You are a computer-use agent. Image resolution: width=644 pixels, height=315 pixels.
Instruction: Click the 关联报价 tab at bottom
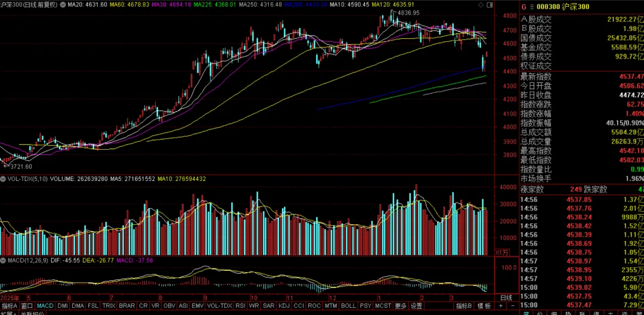pos(32,313)
